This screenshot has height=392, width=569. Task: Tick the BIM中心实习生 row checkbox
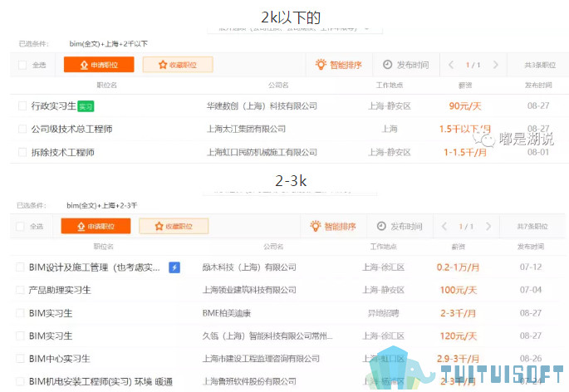[x=20, y=359]
